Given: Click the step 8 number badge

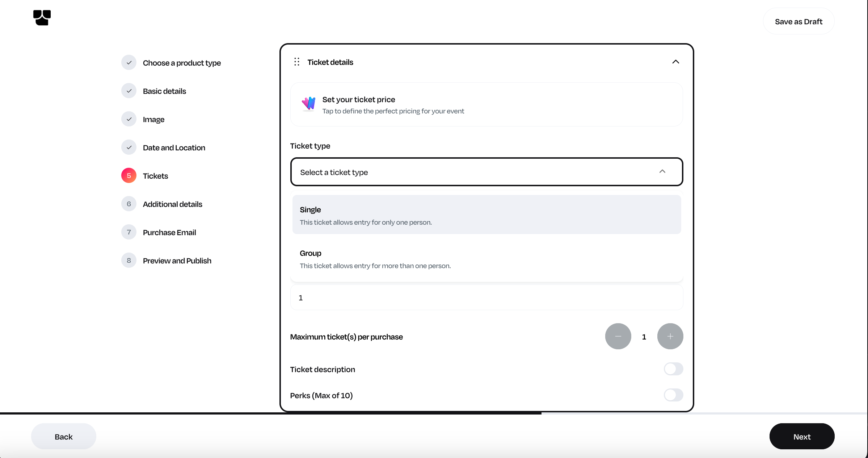Looking at the screenshot, I should (x=129, y=261).
